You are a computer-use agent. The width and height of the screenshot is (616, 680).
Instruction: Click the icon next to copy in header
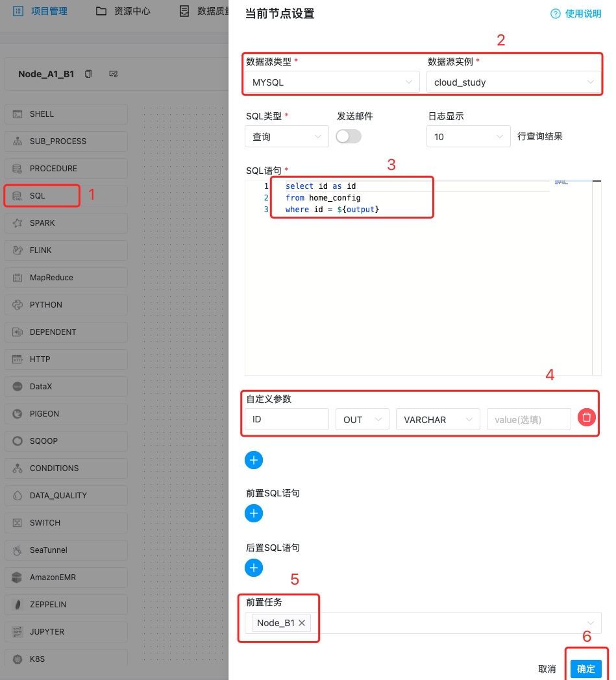114,74
